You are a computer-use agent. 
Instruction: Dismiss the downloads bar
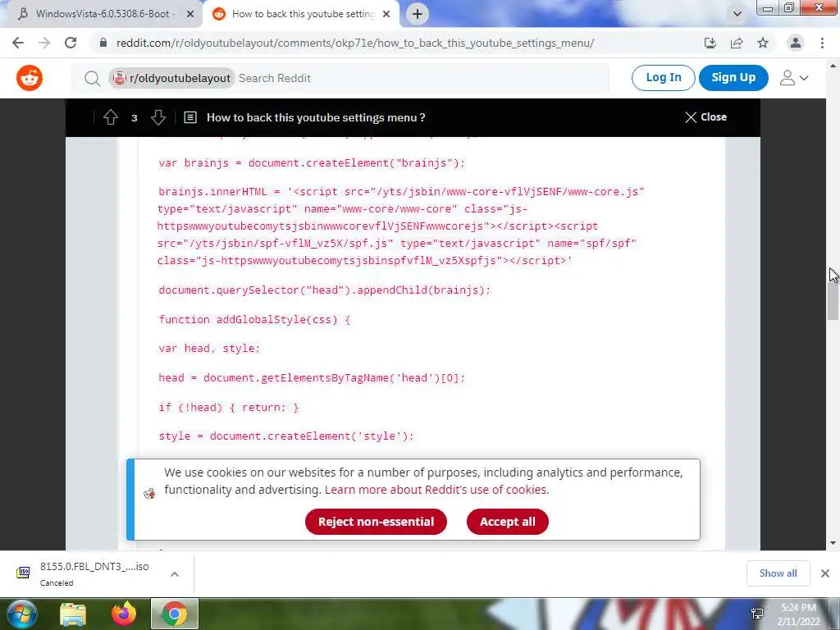point(825,573)
